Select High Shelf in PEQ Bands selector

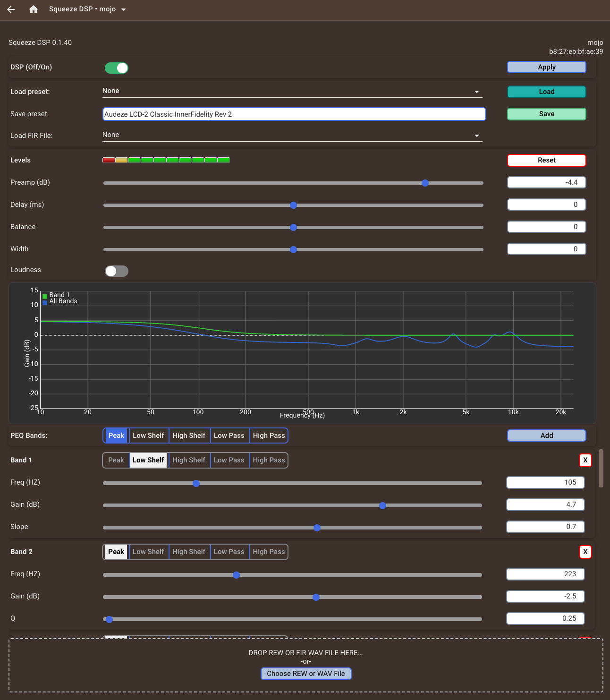(189, 435)
